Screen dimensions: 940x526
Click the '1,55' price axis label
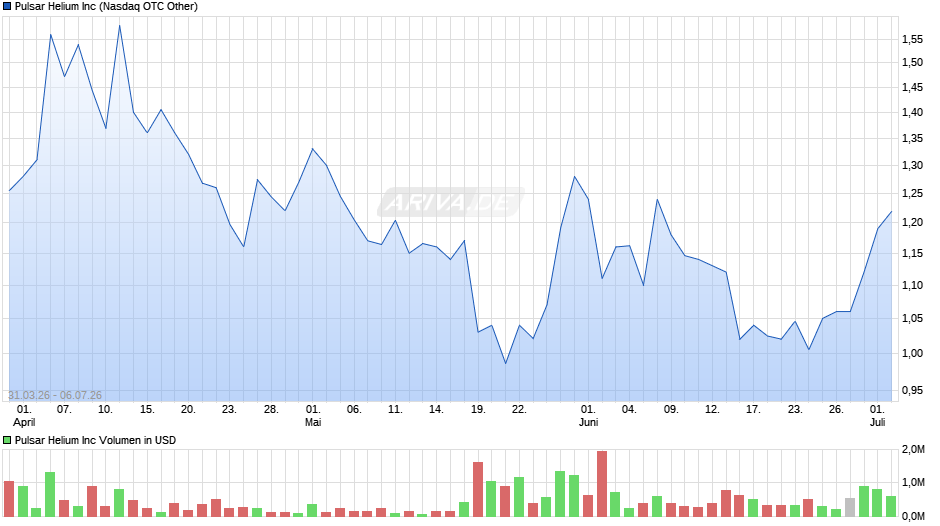(x=912, y=40)
